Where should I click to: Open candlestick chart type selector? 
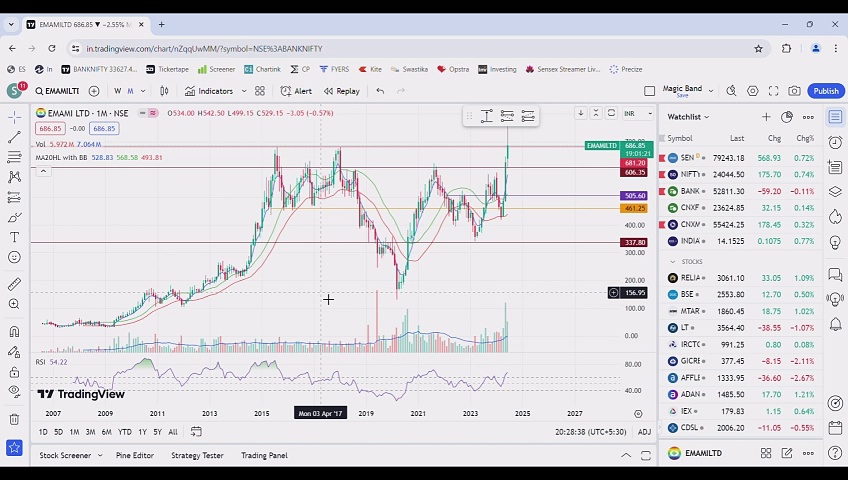[x=164, y=91]
